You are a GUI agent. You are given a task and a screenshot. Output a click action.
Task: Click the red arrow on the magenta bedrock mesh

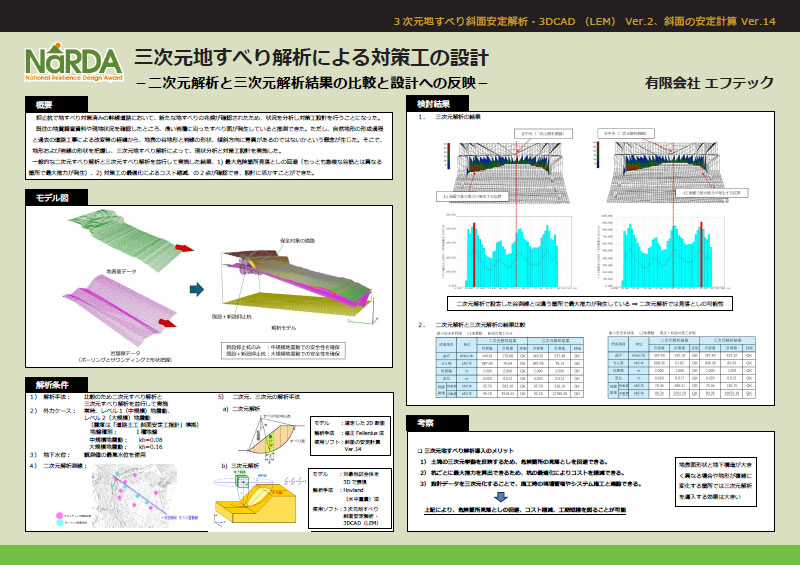[x=167, y=323]
